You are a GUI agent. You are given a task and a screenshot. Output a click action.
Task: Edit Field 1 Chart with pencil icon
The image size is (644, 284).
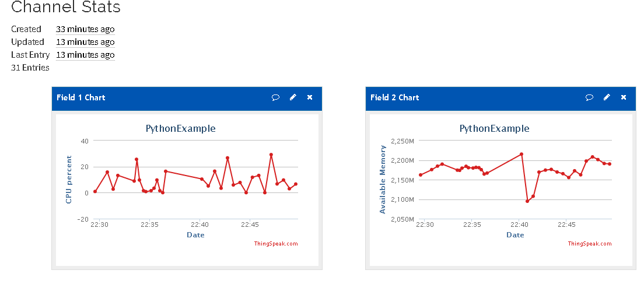click(x=293, y=97)
